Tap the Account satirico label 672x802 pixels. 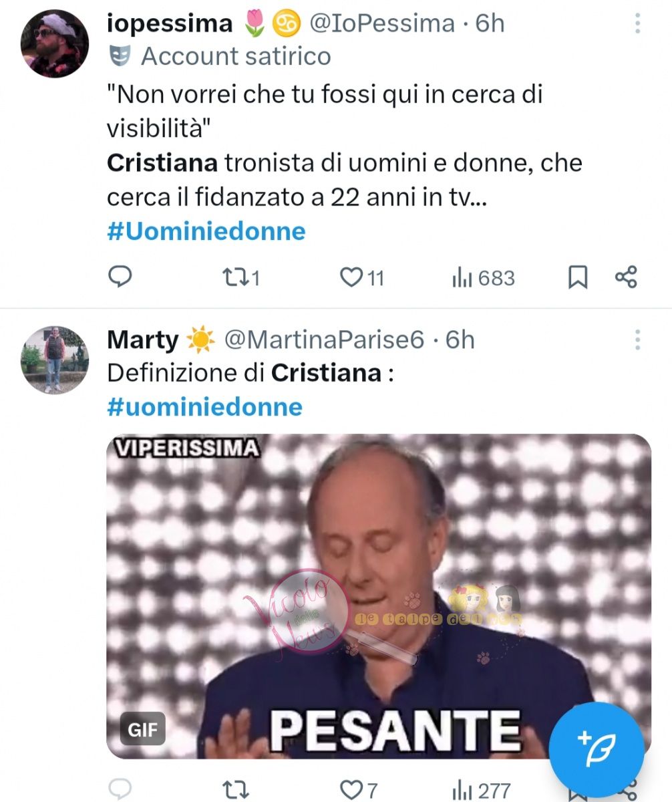(235, 56)
